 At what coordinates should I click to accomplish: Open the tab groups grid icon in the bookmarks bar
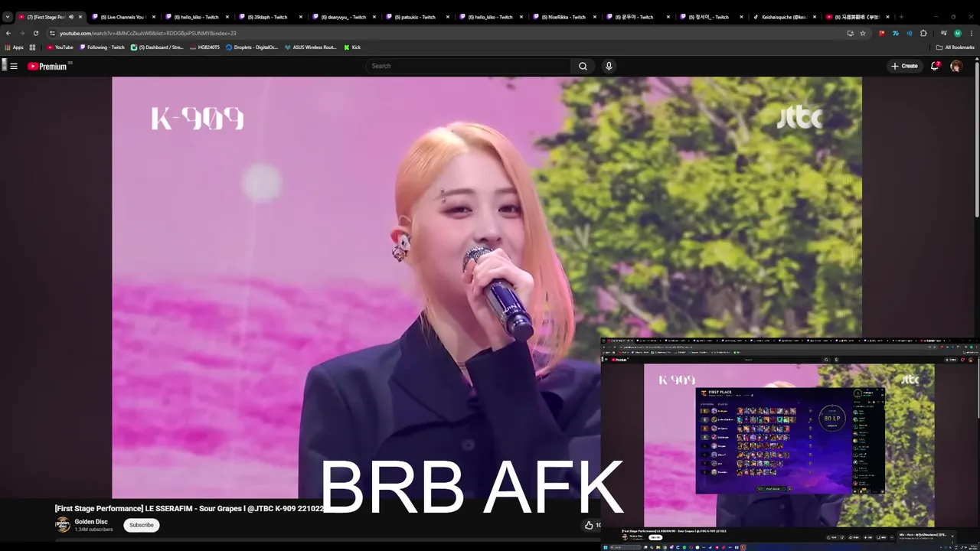pos(32,47)
